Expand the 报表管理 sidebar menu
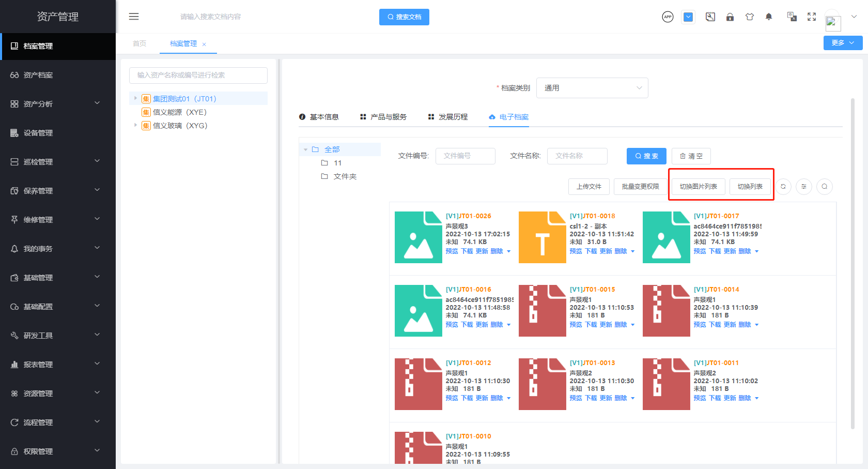Screen dimensions: 868x469 [x=58, y=365]
